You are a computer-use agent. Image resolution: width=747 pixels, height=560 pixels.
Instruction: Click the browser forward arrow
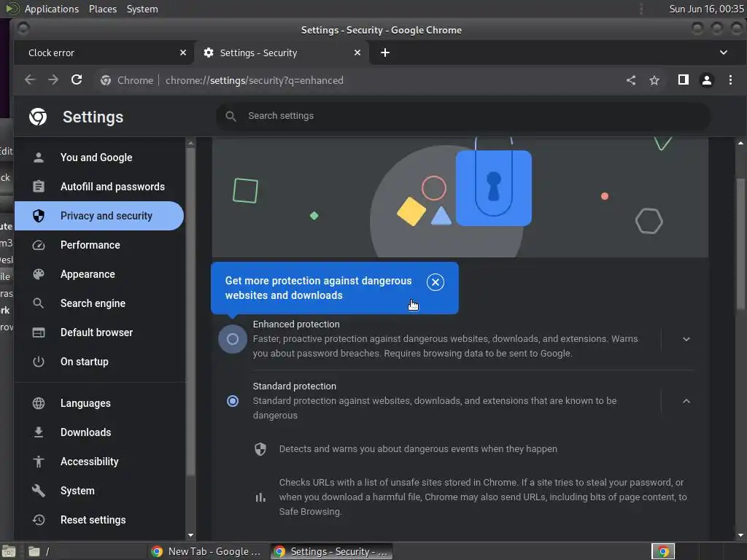pos(53,80)
